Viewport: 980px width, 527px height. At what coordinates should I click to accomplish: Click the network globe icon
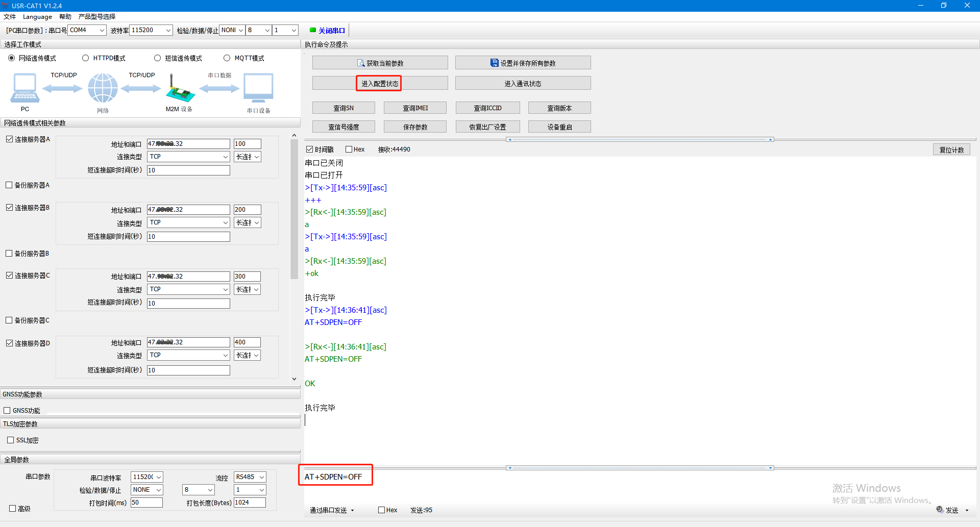click(x=103, y=88)
